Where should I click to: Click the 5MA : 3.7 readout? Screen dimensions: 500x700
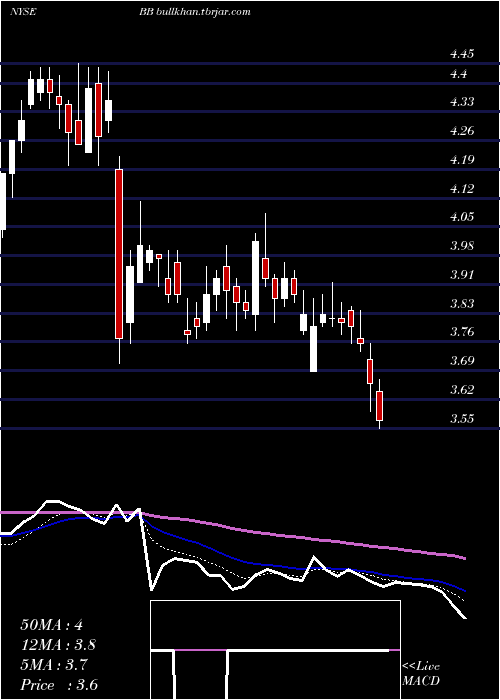pos(54,665)
